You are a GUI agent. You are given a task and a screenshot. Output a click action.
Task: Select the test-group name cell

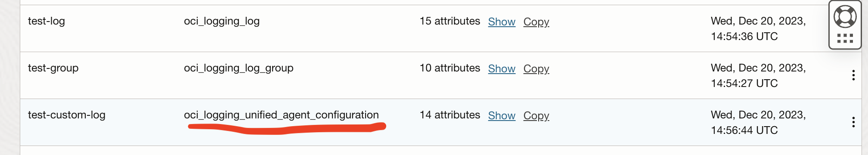click(53, 68)
